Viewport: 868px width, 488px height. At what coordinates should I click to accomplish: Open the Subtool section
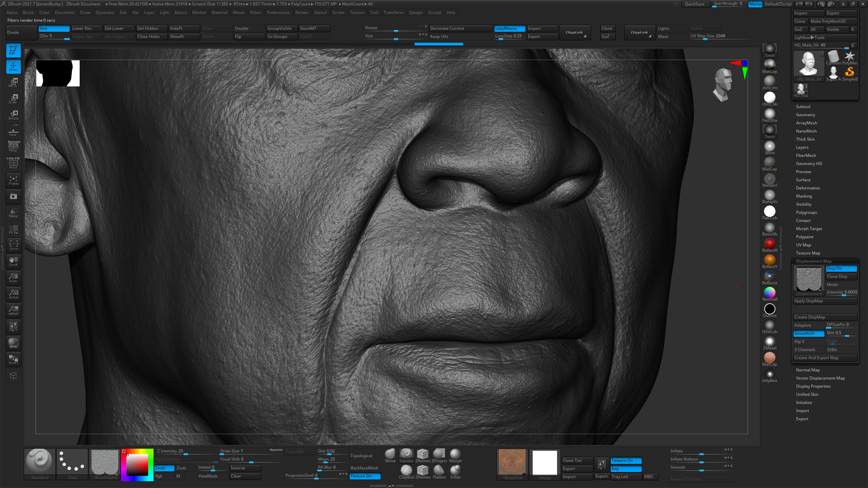click(x=803, y=107)
